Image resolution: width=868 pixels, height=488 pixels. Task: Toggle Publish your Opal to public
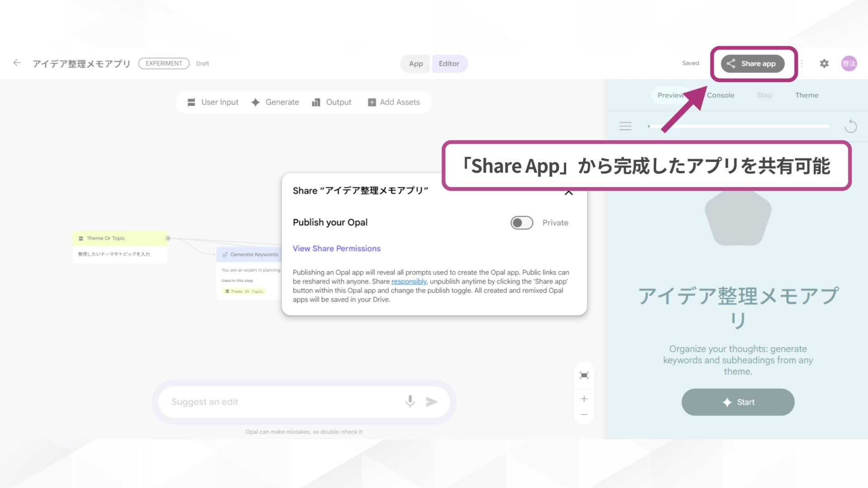coord(521,223)
